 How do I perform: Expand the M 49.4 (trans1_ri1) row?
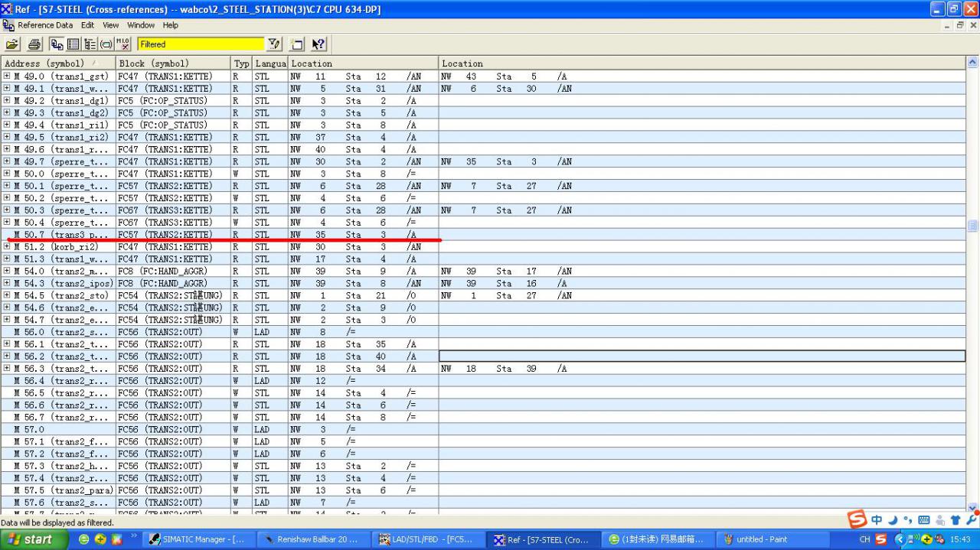tap(7, 125)
